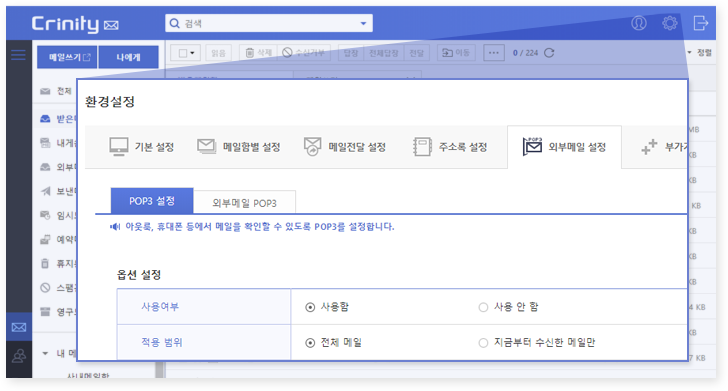Open the 외부메일 설정 tab
The image size is (728, 391).
click(564, 147)
